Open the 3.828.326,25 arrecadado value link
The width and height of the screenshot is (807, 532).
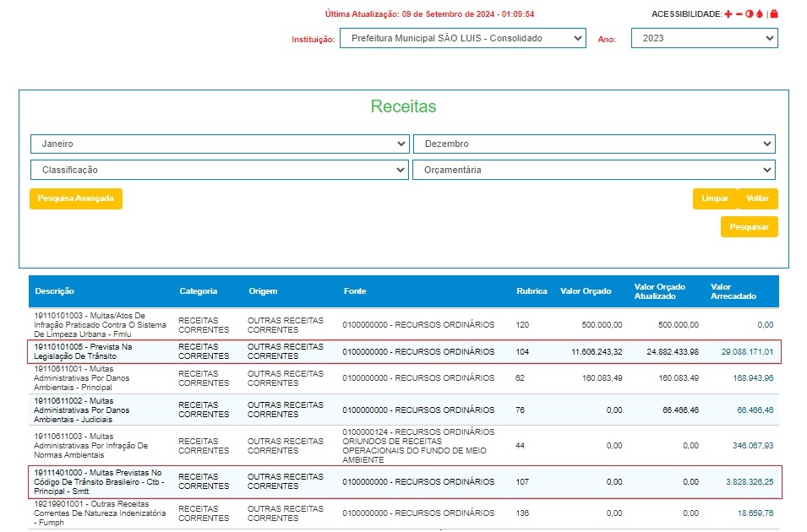point(749,481)
